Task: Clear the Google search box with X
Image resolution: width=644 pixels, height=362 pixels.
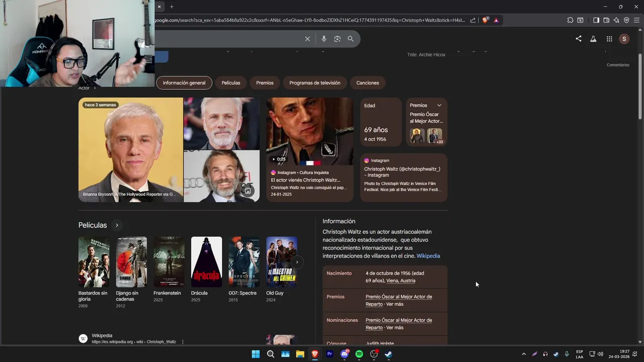Action: [307, 39]
